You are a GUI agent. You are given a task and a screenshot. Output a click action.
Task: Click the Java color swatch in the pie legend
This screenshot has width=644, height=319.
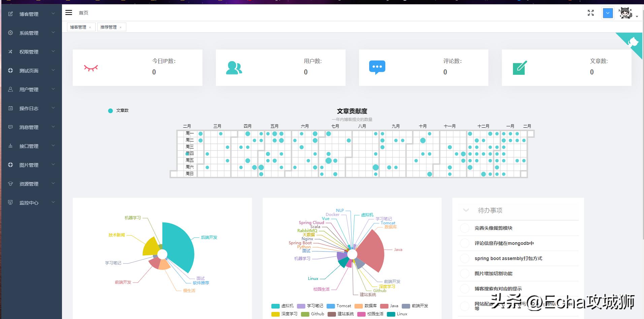coord(385,306)
